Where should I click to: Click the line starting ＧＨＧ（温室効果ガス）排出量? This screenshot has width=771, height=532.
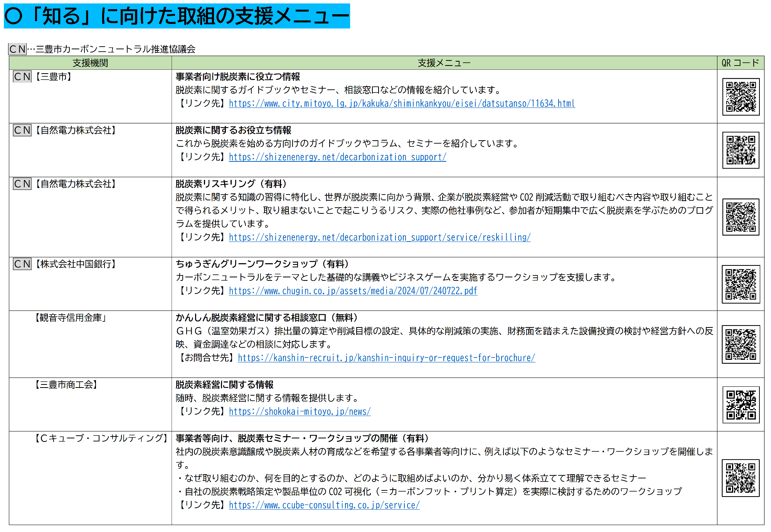[x=444, y=331]
